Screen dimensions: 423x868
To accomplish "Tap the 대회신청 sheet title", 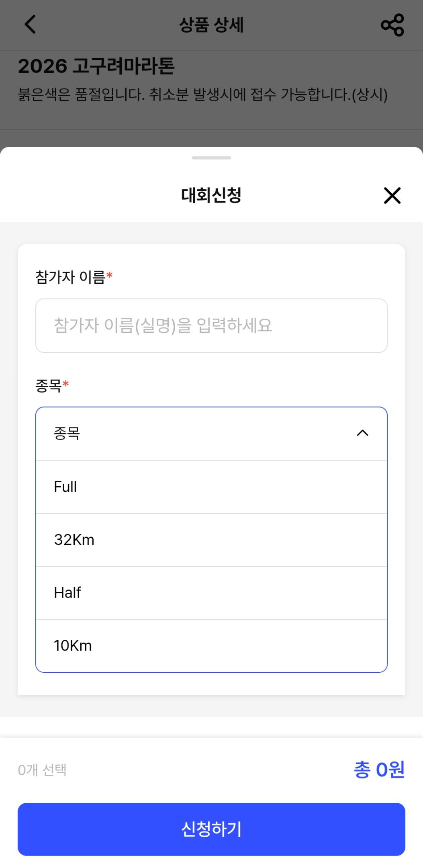I will click(x=211, y=196).
